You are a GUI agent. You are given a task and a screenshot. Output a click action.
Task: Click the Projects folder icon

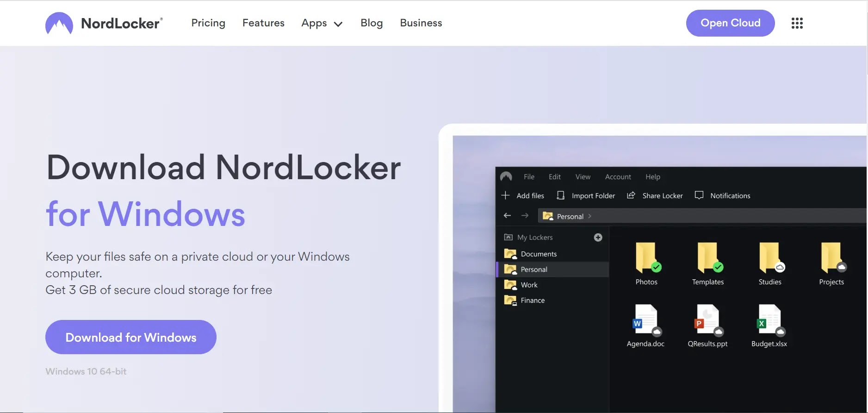tap(833, 257)
